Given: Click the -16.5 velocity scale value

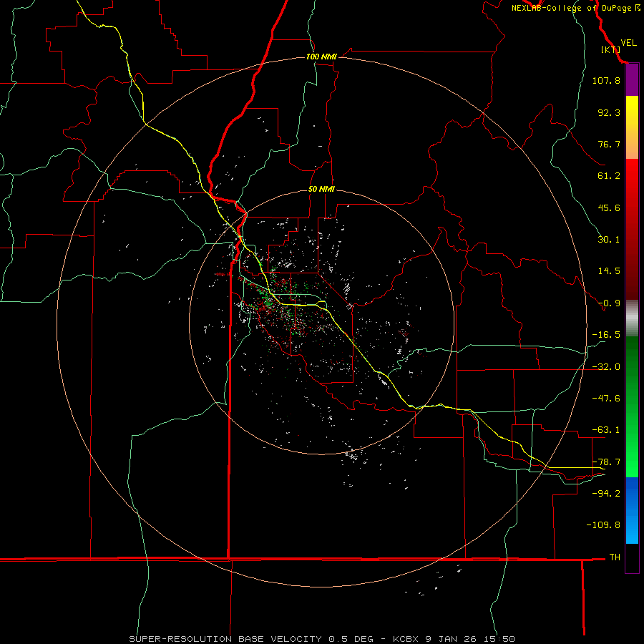Looking at the screenshot, I should tap(606, 335).
